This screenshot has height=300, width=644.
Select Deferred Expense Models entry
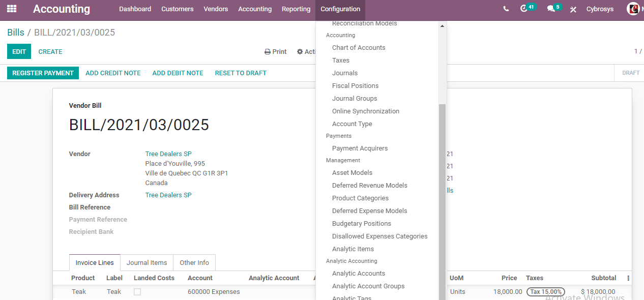(370, 211)
